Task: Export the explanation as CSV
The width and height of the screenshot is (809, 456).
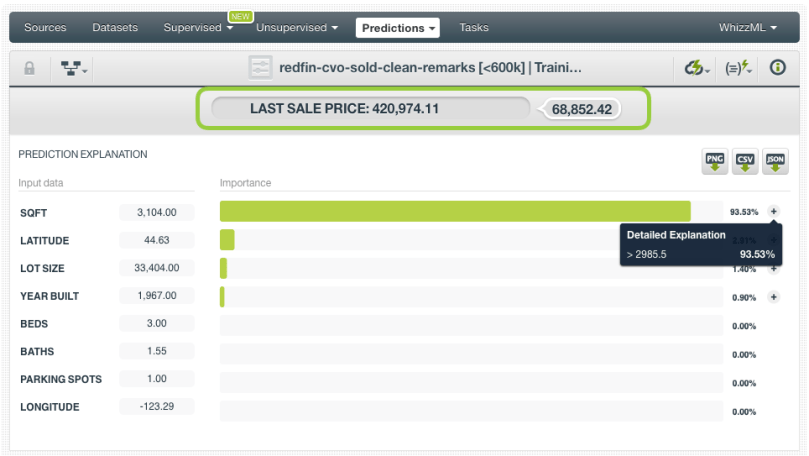Action: point(745,162)
